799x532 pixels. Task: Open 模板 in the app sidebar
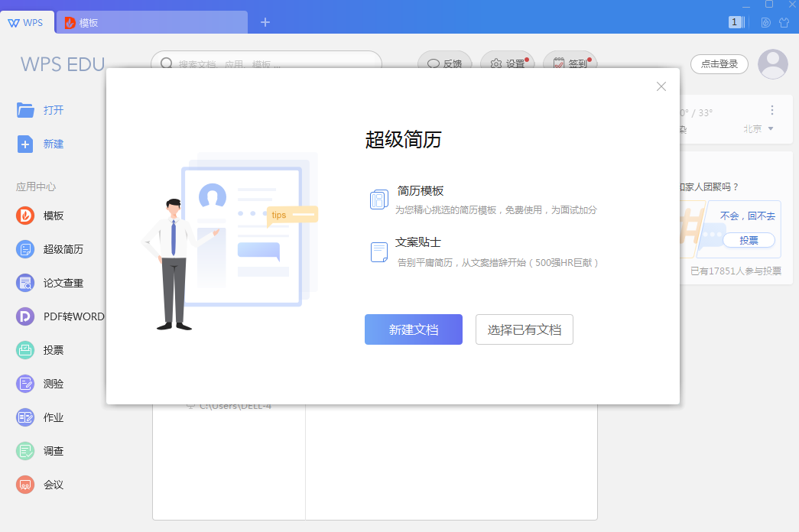[x=41, y=216]
